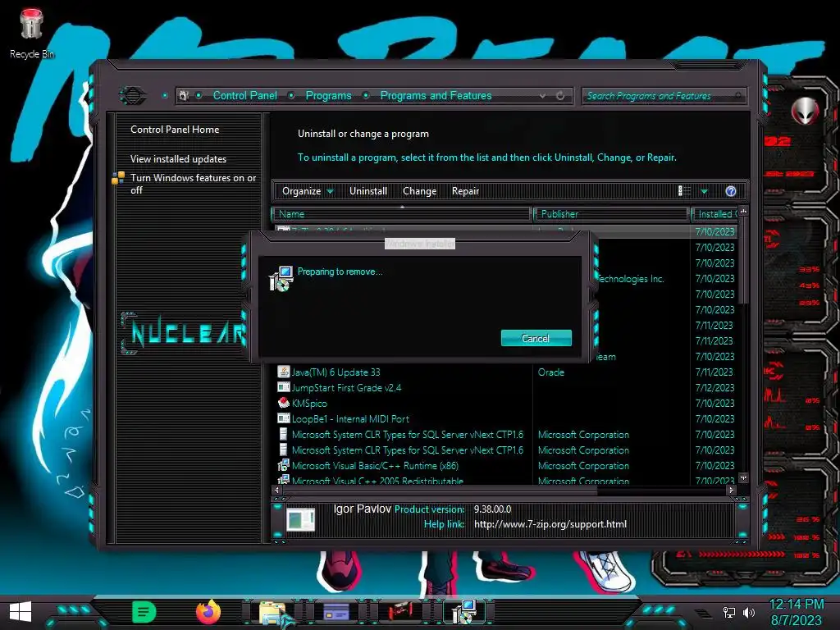Click the 7-Zip details pane thumbnail
This screenshot has width=840, height=630.
pyautogui.click(x=300, y=519)
